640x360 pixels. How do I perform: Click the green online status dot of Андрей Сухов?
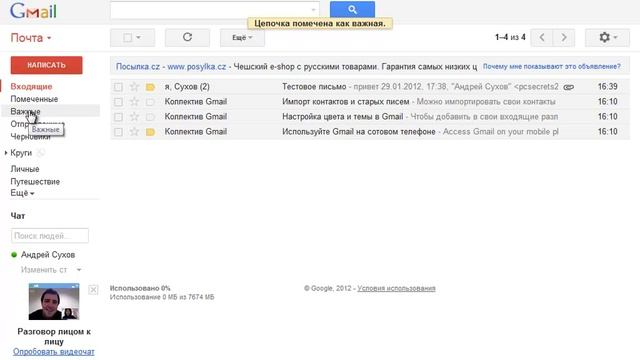click(14, 255)
